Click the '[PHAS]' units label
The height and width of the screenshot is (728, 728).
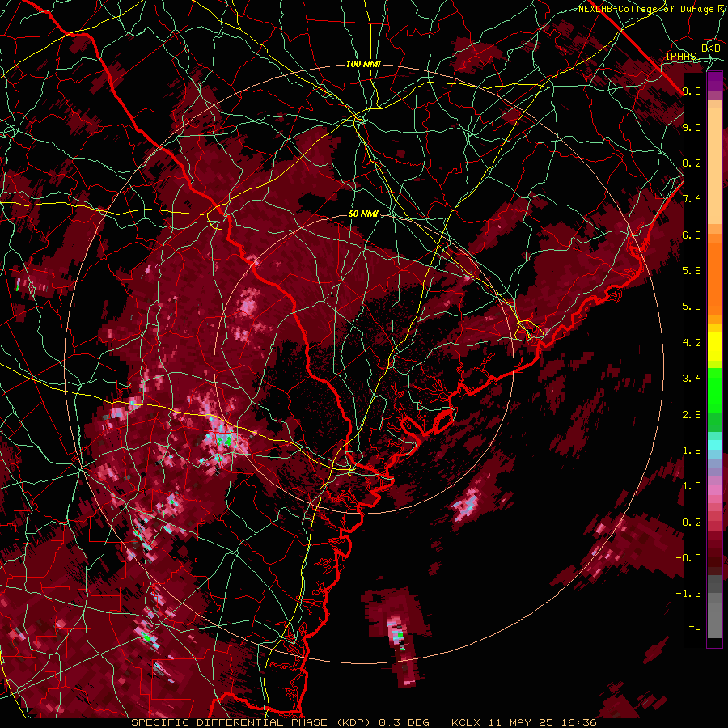tap(684, 56)
